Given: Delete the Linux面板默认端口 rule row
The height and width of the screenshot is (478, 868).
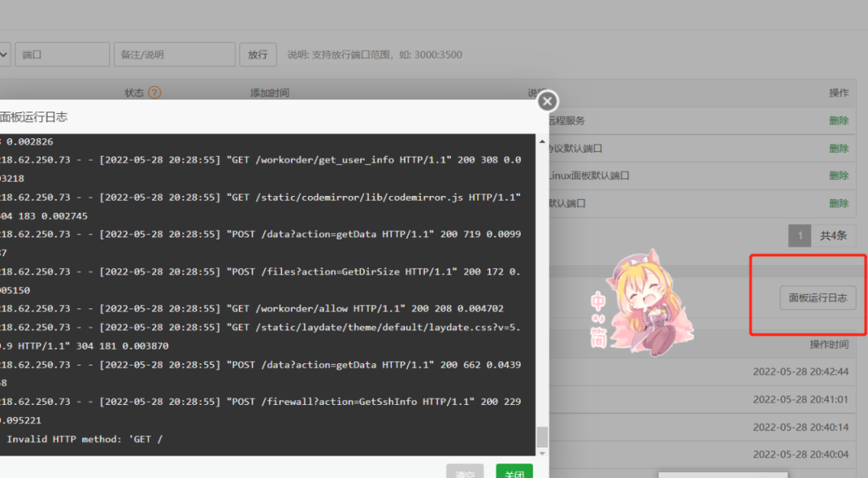Looking at the screenshot, I should click(838, 175).
